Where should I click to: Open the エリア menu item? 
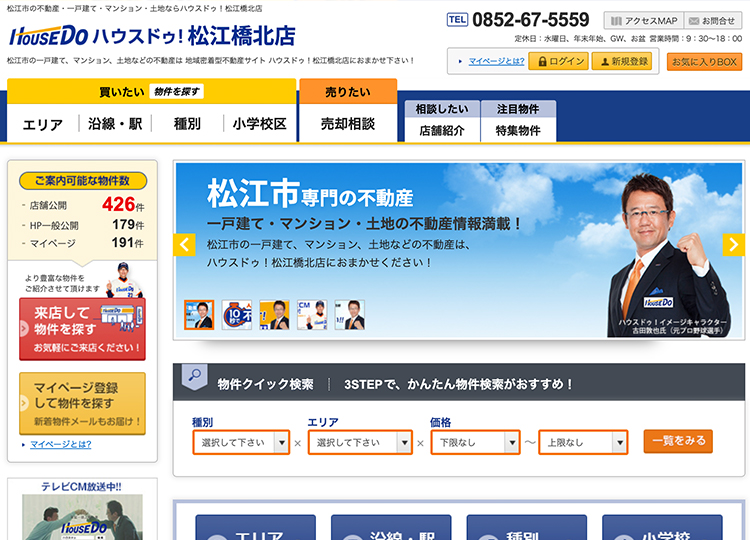(x=43, y=124)
